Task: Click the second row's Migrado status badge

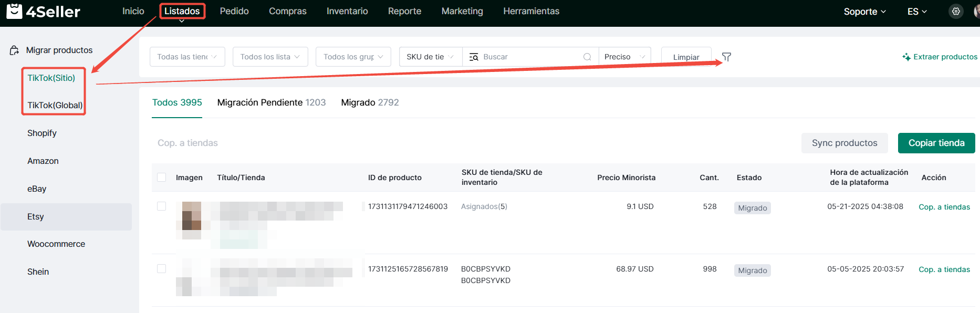Action: (x=753, y=270)
